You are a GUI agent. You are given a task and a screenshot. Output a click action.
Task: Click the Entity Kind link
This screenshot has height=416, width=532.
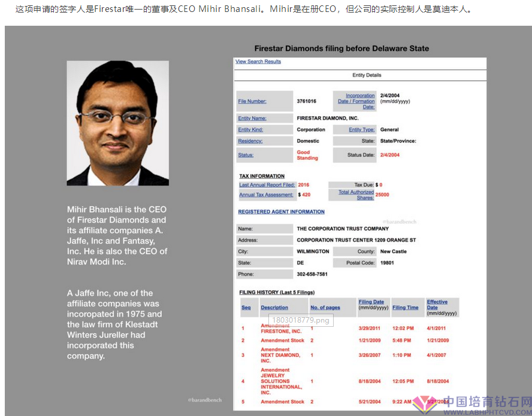click(x=250, y=129)
